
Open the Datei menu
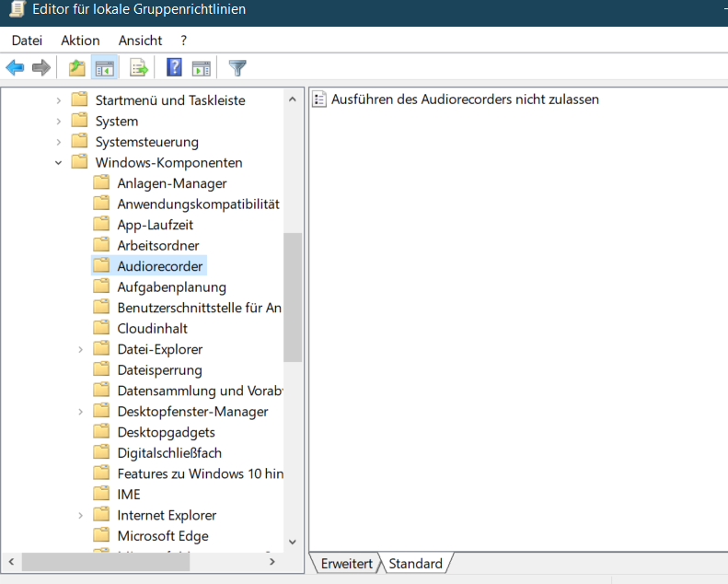click(x=27, y=41)
